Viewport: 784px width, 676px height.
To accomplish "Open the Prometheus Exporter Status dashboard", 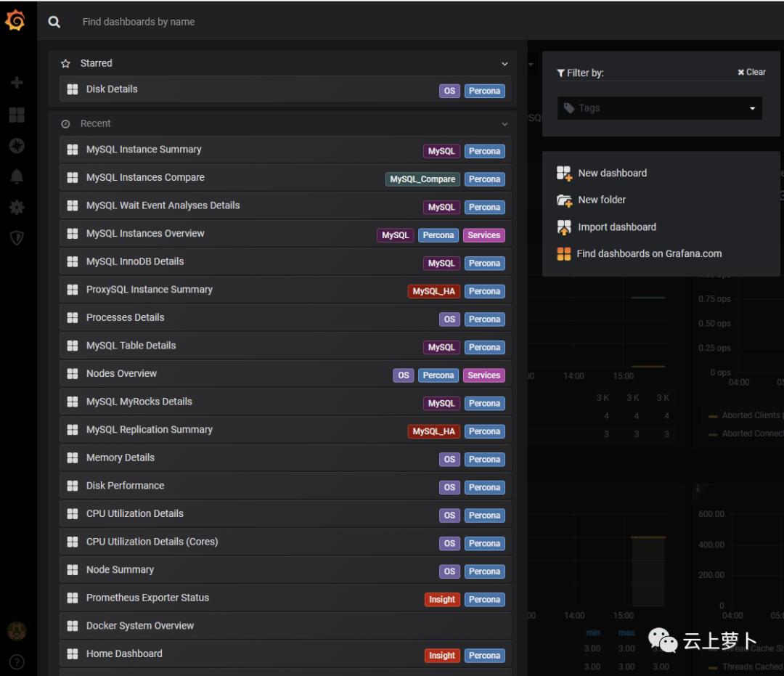I will pos(285,598).
